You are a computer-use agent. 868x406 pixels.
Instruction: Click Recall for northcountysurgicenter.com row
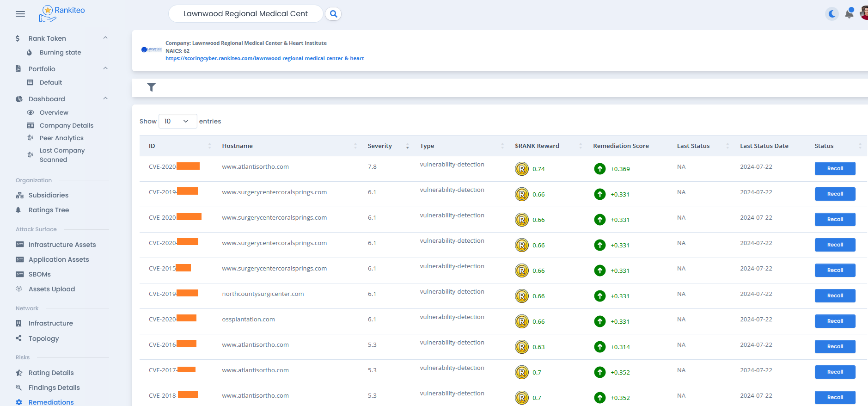pos(835,295)
